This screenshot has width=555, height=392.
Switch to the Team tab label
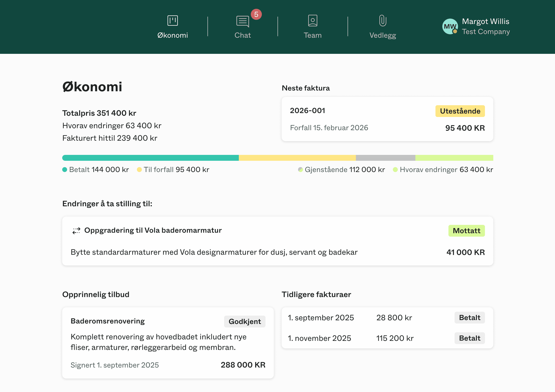click(x=313, y=35)
